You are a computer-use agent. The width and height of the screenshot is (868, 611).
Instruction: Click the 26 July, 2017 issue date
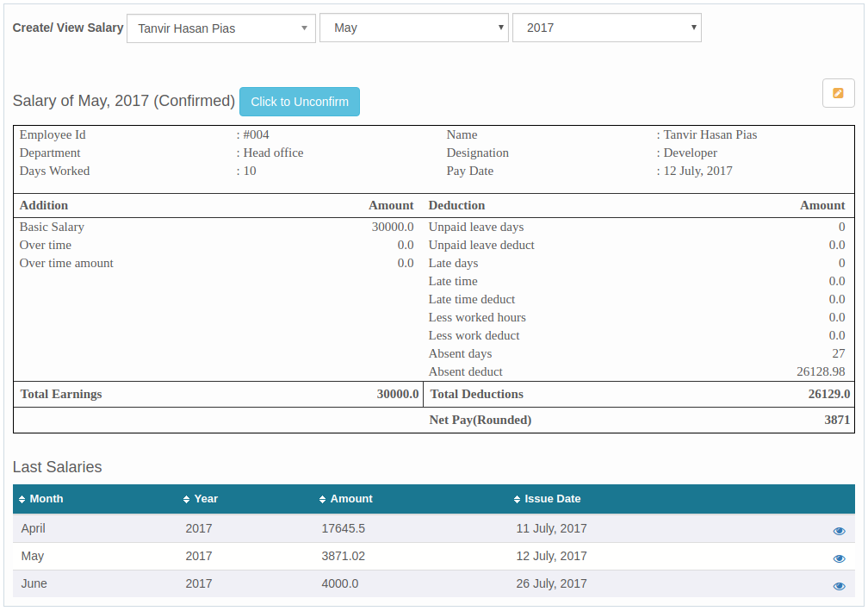point(551,583)
